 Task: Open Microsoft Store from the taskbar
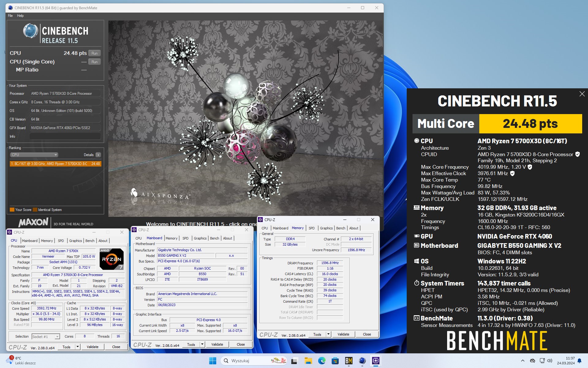(x=335, y=361)
